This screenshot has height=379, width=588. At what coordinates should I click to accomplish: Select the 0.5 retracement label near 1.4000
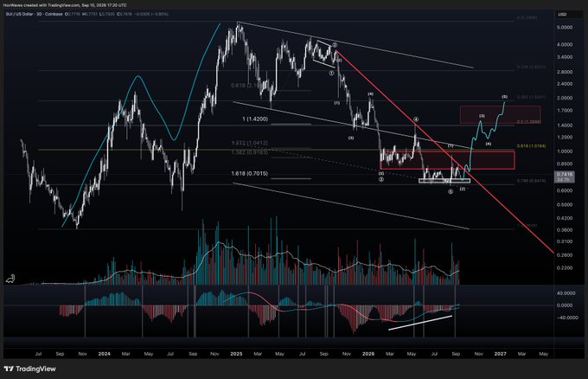click(530, 122)
